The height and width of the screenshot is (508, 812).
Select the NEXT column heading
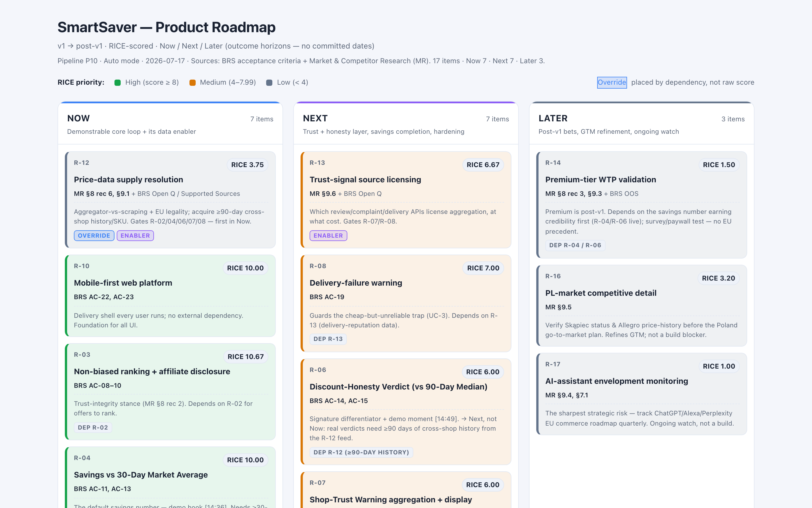[315, 118]
